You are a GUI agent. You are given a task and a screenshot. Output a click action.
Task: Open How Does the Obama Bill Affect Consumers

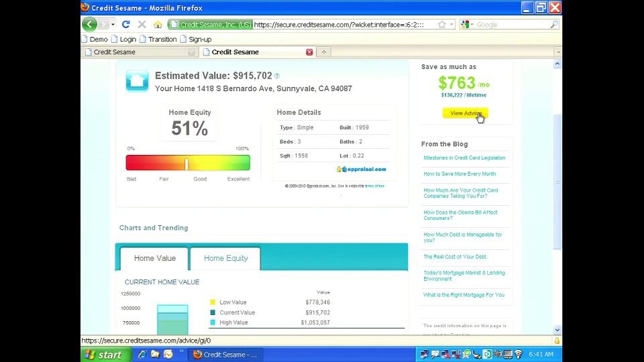pyautogui.click(x=460, y=215)
